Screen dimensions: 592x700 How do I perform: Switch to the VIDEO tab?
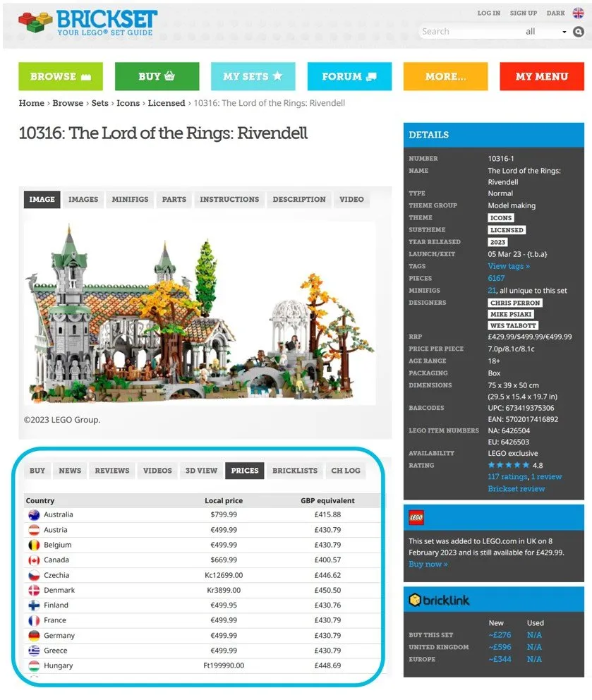(351, 200)
